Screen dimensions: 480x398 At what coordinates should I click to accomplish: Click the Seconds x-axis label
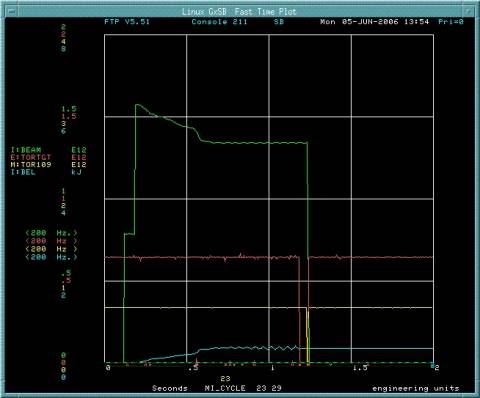click(x=170, y=388)
